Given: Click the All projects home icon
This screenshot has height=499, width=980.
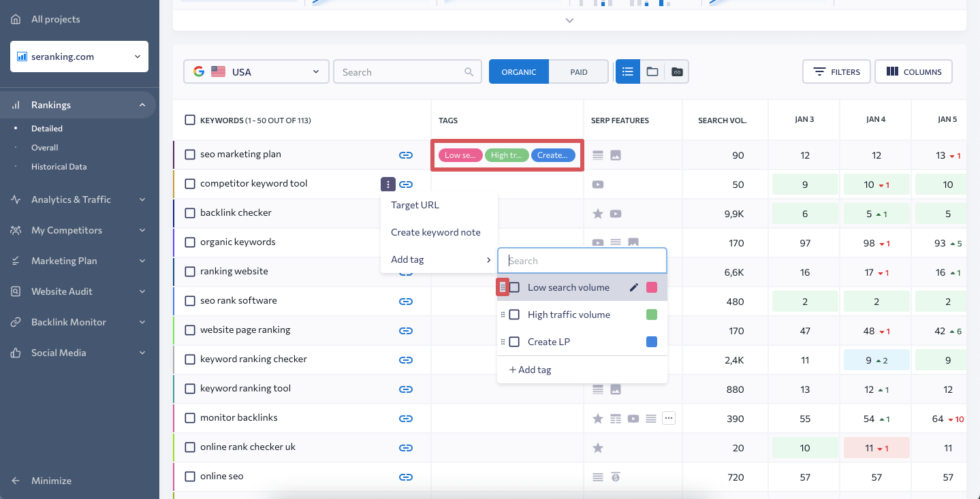Looking at the screenshot, I should pos(16,19).
